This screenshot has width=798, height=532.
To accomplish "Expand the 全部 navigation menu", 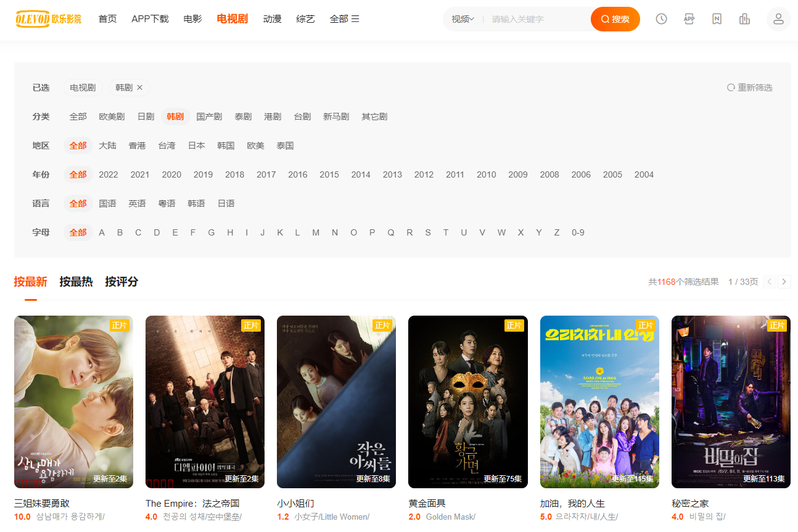I will pyautogui.click(x=344, y=19).
